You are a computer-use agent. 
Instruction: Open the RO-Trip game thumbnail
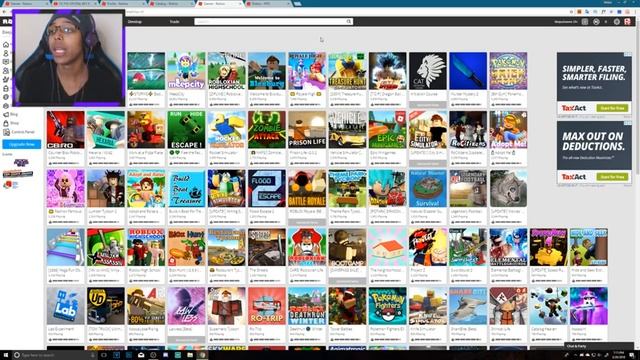click(x=267, y=306)
